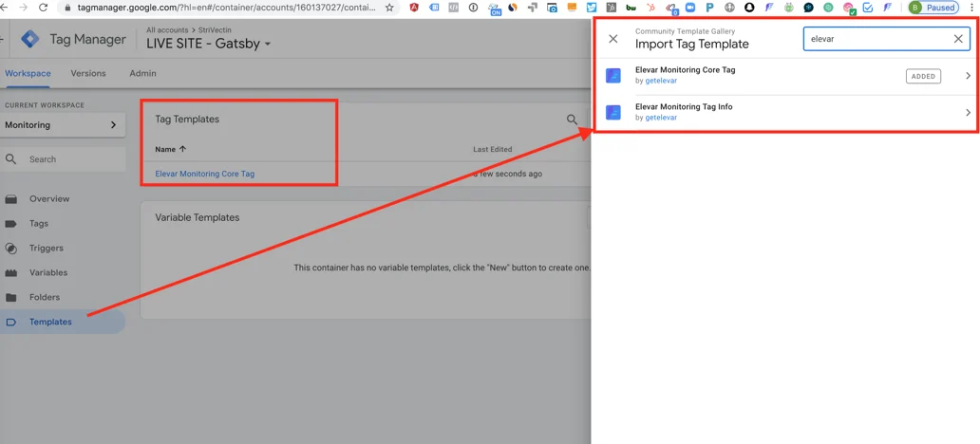The image size is (980, 444).
Task: Click the Overview sidebar icon
Action: (x=10, y=199)
